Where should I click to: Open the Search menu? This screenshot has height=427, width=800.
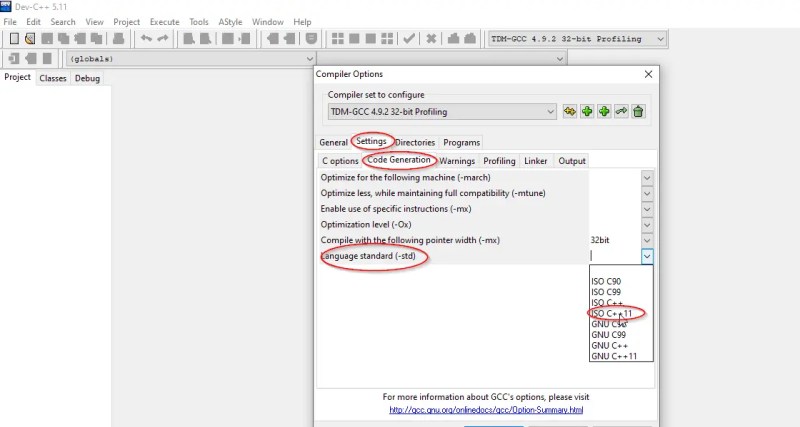[x=63, y=22]
